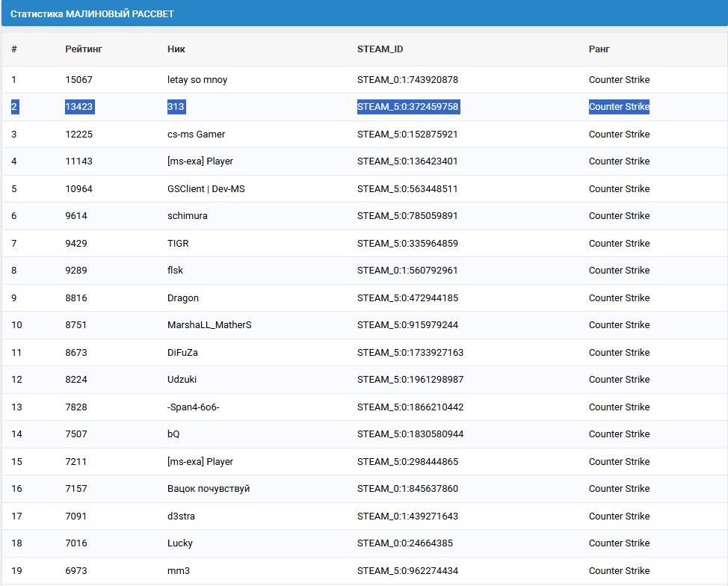This screenshot has height=586, width=728.
Task: Choose the TIGR player row
Action: click(179, 244)
